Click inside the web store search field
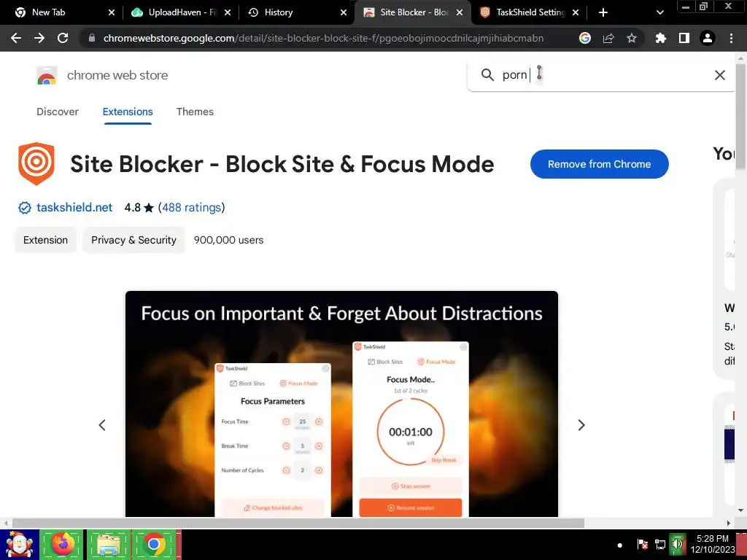Image resolution: width=747 pixels, height=560 pixels. [x=603, y=75]
